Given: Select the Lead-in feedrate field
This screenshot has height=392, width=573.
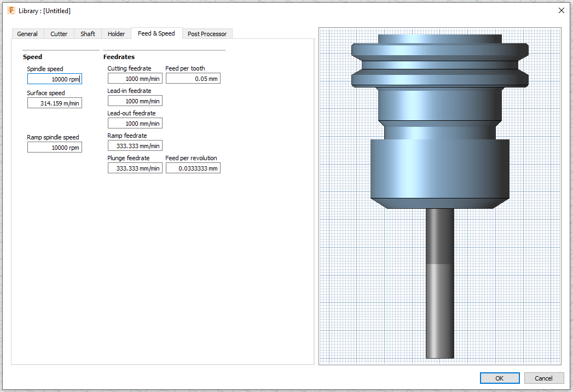Looking at the screenshot, I should 135,101.
